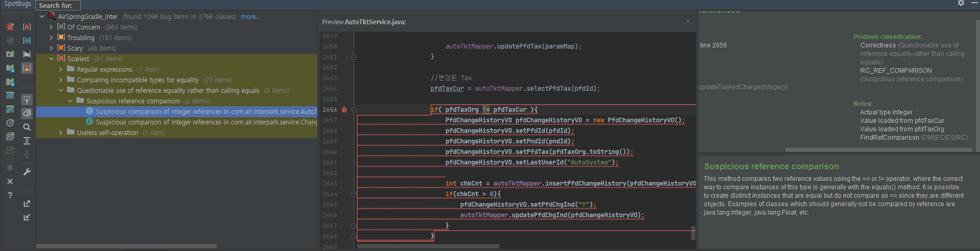Click the Close X icon in SpotBugs toolbar
The width and height of the screenshot is (980, 251).
pyautogui.click(x=10, y=181)
